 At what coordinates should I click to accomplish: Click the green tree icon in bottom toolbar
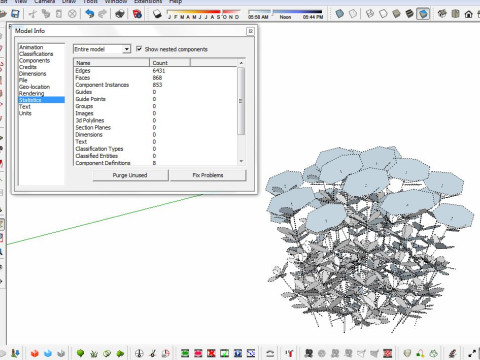tap(80, 353)
